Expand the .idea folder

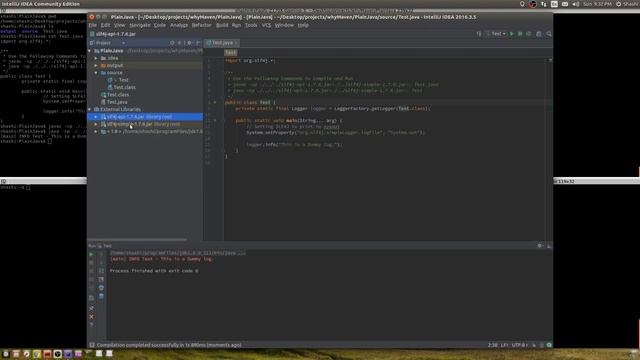click(96, 58)
